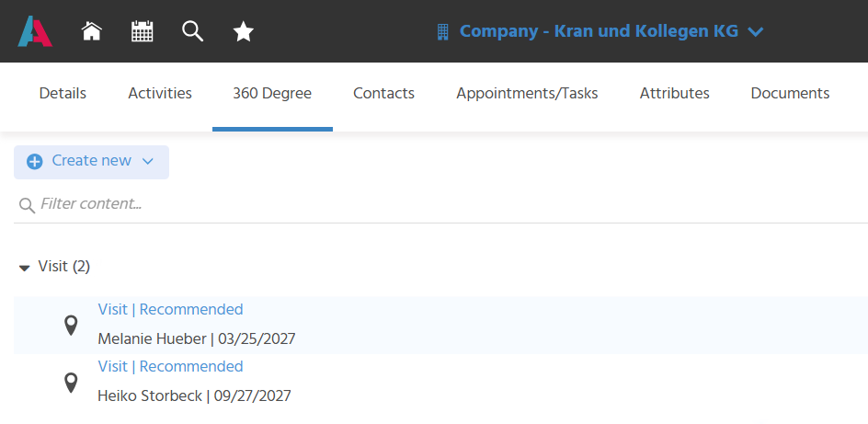Open favorites star icon
Viewport: 868px width, 424px height.
click(x=244, y=31)
